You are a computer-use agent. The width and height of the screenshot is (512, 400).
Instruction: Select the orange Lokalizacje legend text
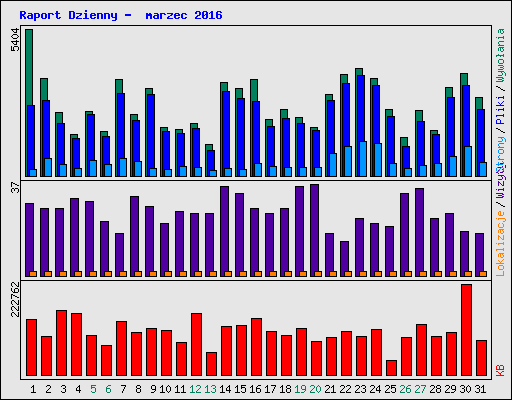500,244
